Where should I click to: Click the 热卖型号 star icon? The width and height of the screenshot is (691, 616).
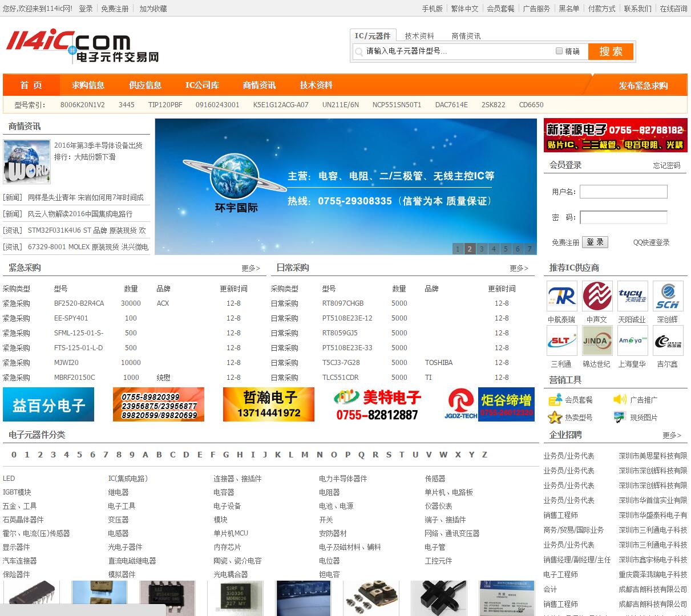[555, 418]
